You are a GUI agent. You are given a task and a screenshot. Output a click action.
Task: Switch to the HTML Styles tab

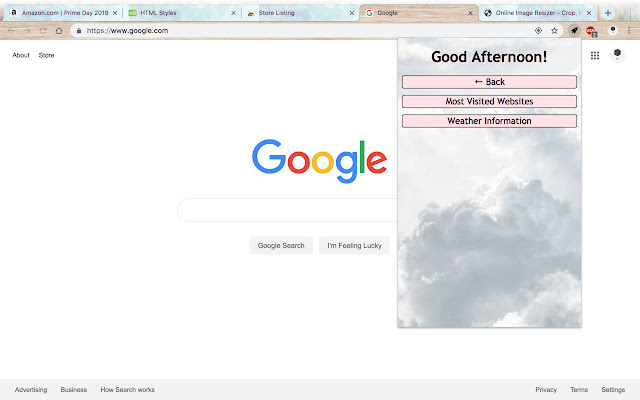click(x=181, y=13)
